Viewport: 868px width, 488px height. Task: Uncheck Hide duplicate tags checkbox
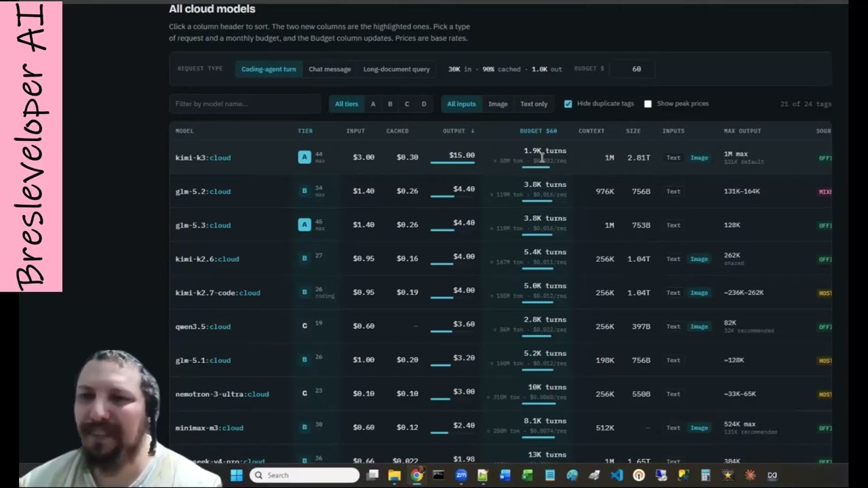(568, 104)
